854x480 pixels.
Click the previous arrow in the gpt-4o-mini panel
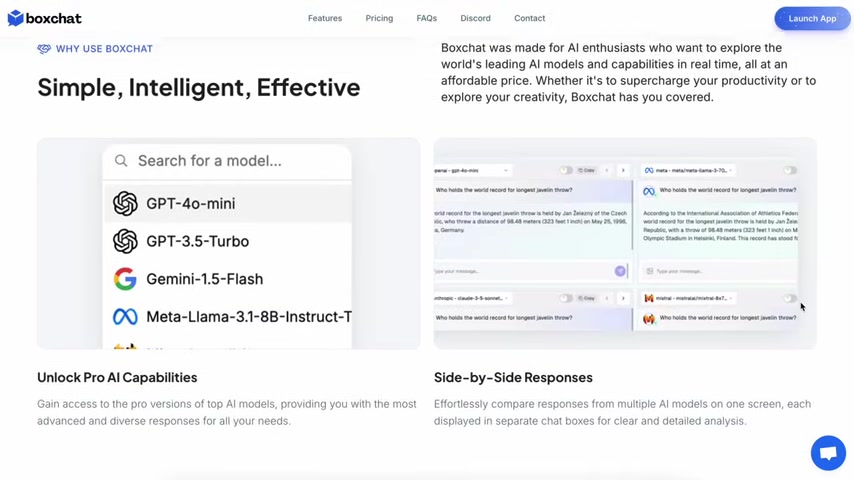(607, 171)
